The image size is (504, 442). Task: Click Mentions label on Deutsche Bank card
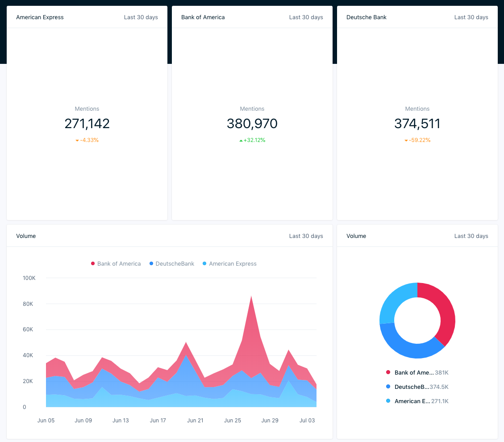[x=417, y=108]
